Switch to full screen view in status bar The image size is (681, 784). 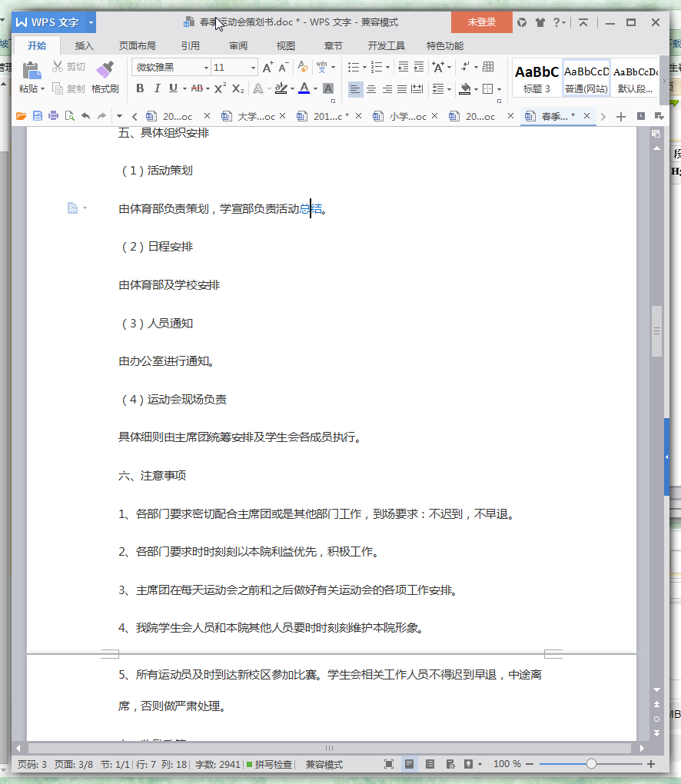388,764
